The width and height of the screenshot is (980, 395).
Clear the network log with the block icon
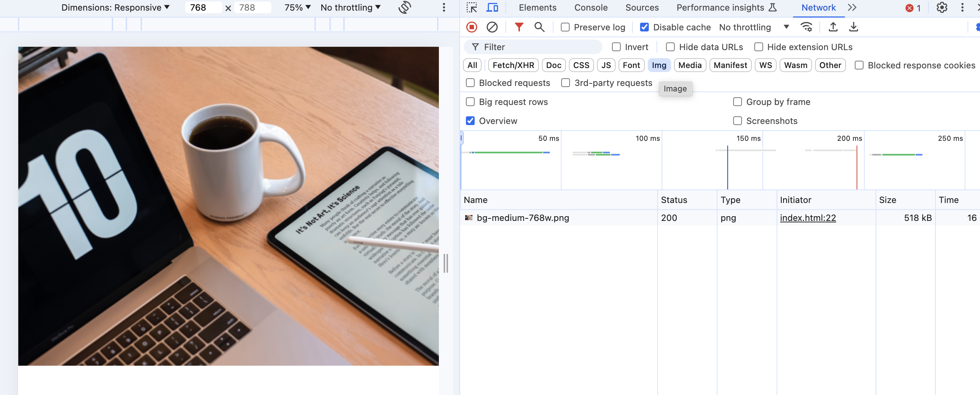tap(492, 27)
